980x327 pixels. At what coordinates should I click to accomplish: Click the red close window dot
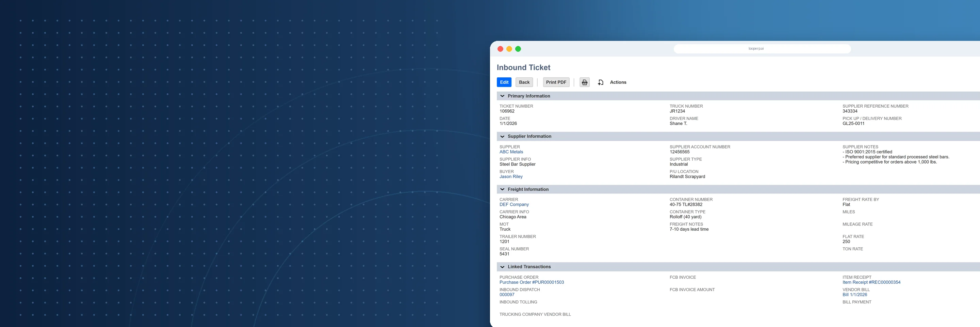point(500,49)
